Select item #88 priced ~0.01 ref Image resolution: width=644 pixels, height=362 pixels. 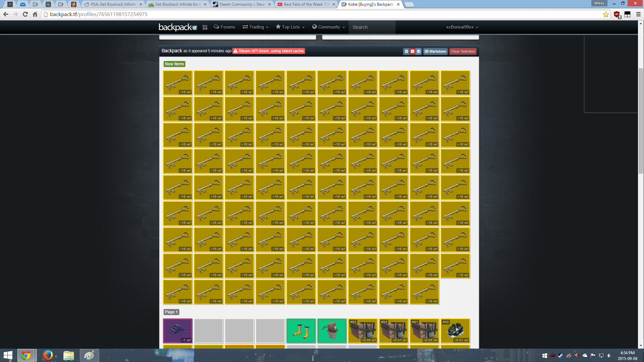tap(455, 331)
